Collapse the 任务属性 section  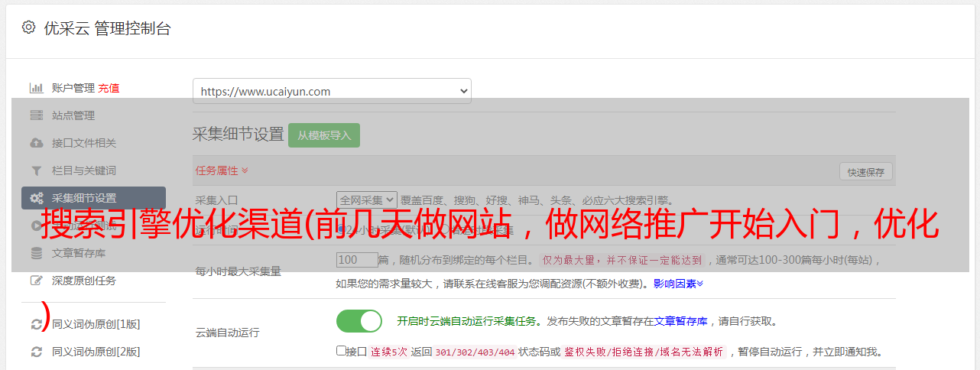coord(222,170)
